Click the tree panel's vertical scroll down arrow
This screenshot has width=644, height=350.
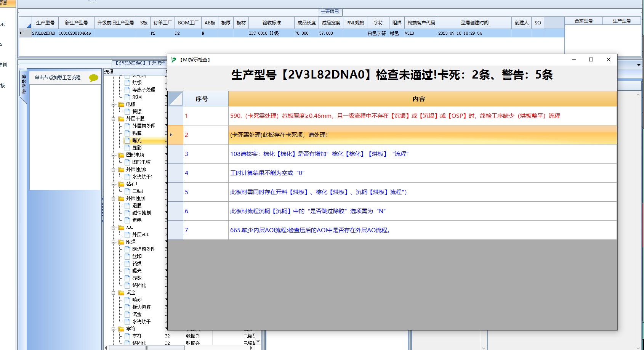click(x=258, y=342)
